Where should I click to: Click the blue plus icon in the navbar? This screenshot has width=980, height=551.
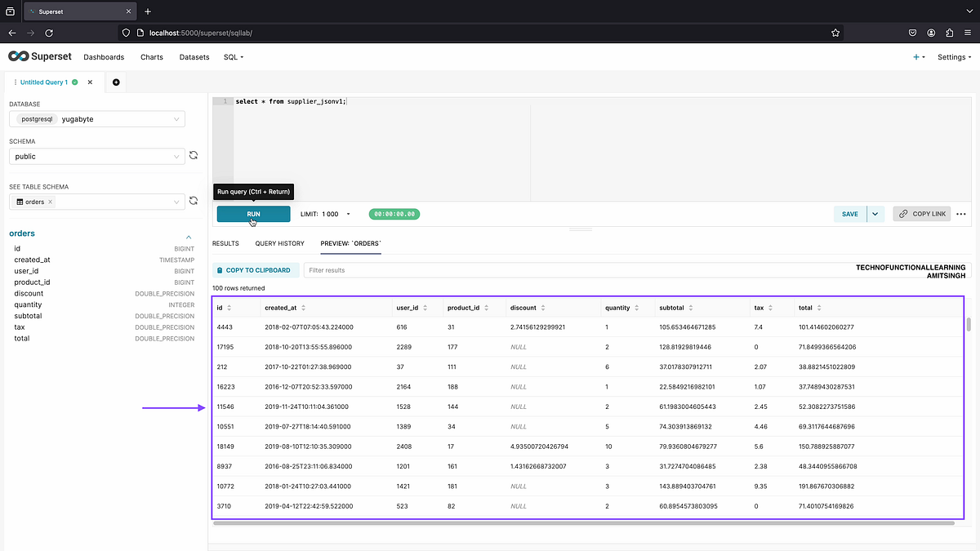(914, 56)
